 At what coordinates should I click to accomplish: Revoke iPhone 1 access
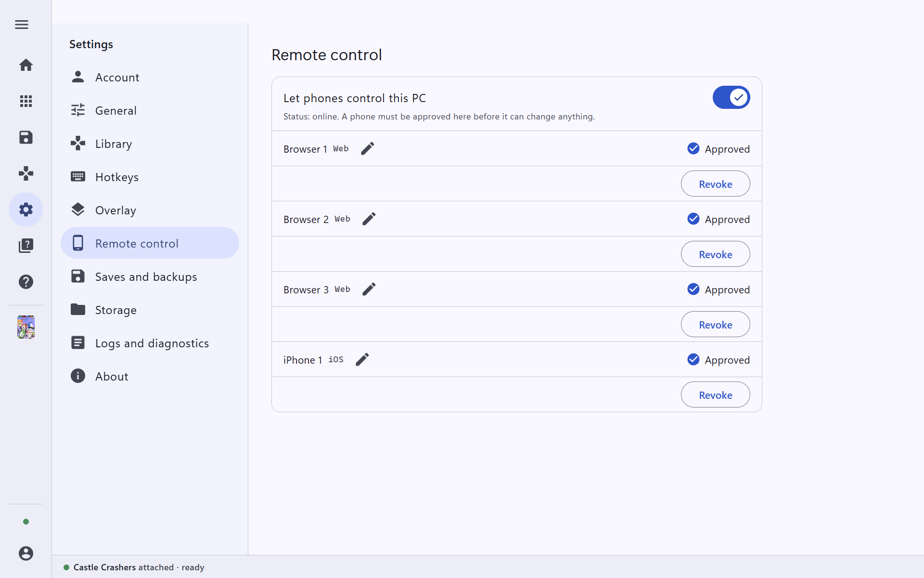click(715, 394)
